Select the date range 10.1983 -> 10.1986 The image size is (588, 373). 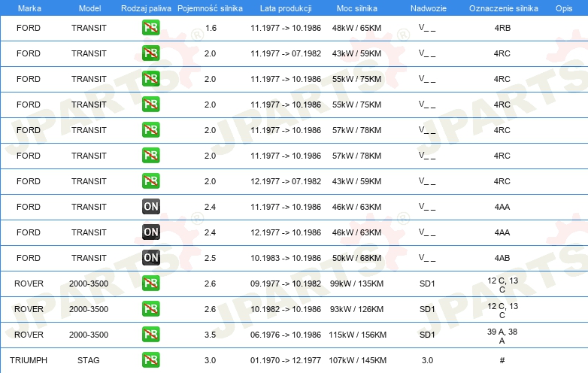tap(286, 258)
